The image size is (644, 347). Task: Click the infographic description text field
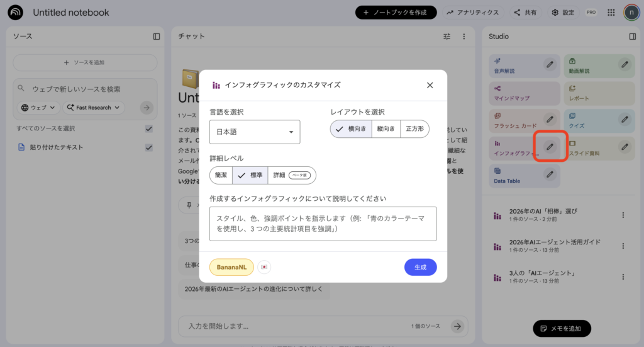(x=323, y=224)
